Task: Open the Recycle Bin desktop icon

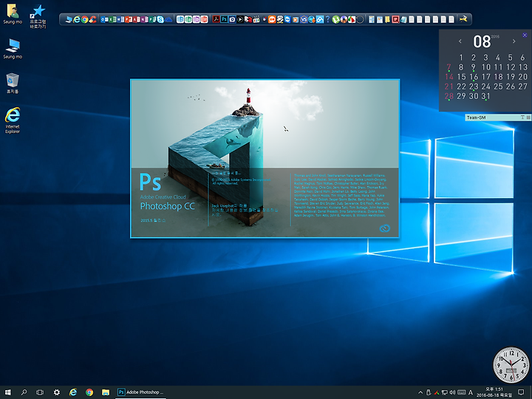Action: coord(13,83)
